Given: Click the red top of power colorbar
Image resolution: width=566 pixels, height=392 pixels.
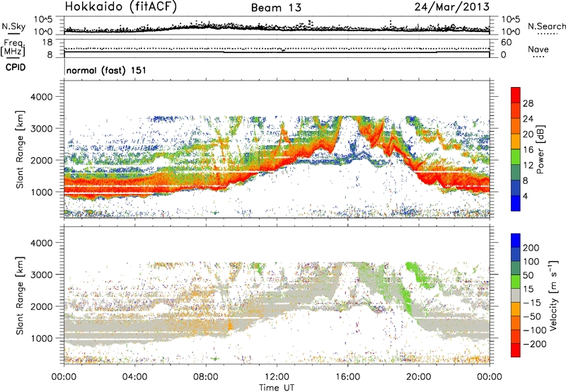Looking at the screenshot, I should (516, 95).
